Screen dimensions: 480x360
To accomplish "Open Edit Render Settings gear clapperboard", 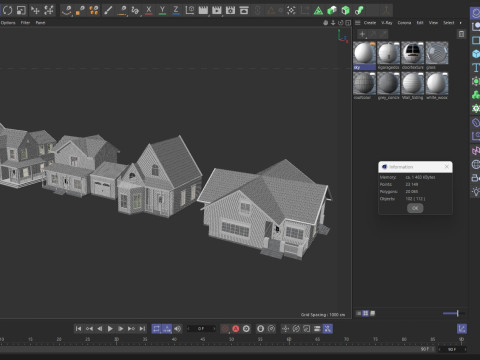I will click(x=230, y=10).
